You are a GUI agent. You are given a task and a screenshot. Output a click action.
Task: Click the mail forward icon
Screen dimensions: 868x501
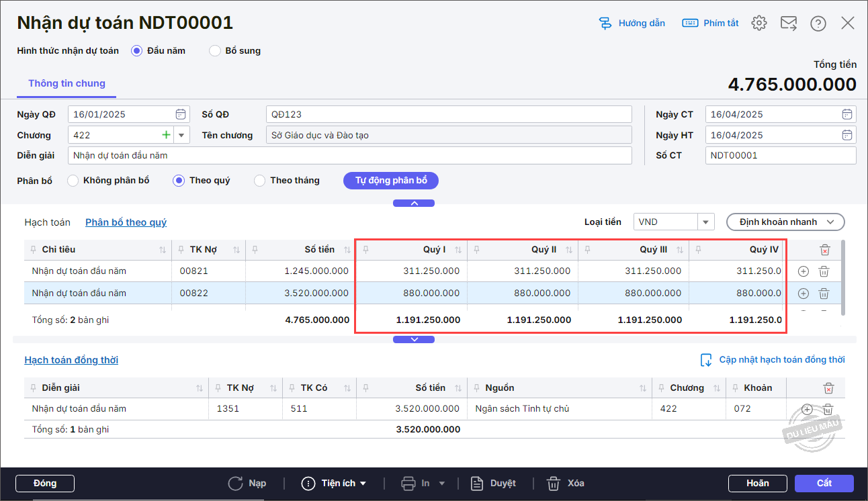pyautogui.click(x=789, y=23)
